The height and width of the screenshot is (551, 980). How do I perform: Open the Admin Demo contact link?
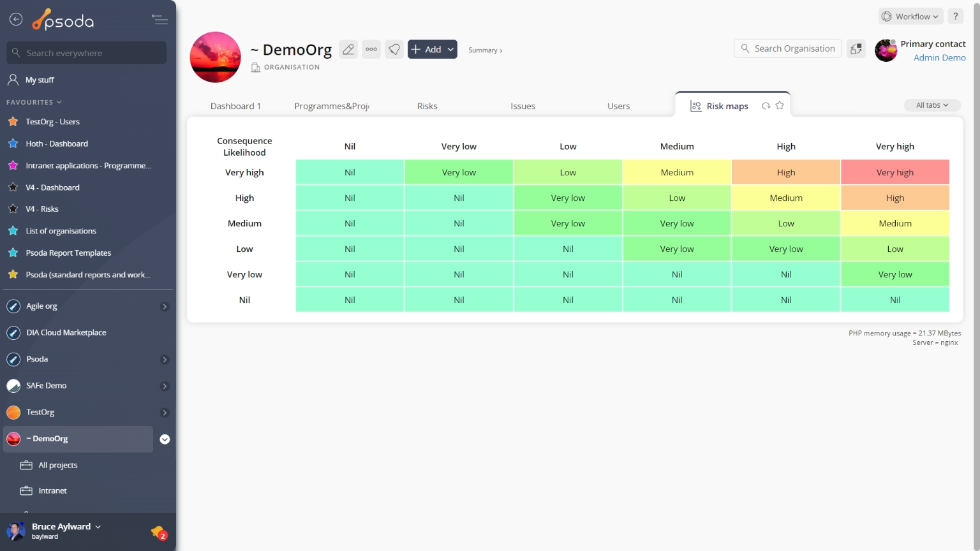(x=939, y=57)
